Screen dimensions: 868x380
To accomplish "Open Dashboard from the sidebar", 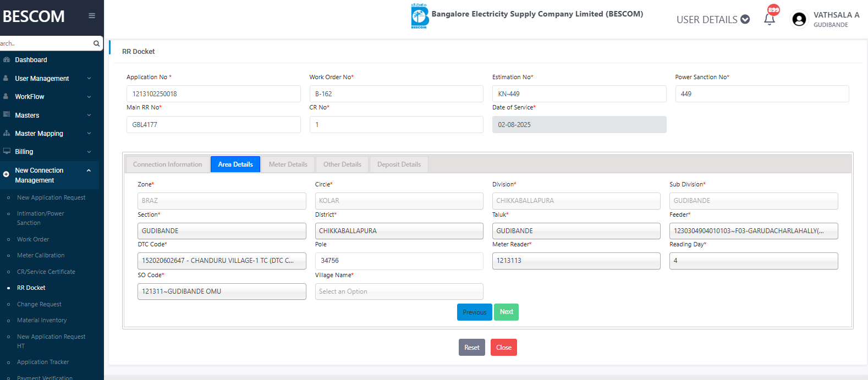I will [31, 60].
